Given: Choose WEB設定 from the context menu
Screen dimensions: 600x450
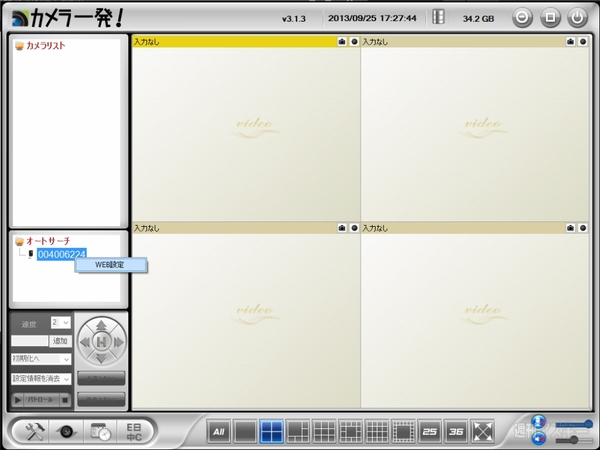Looking at the screenshot, I should [111, 265].
